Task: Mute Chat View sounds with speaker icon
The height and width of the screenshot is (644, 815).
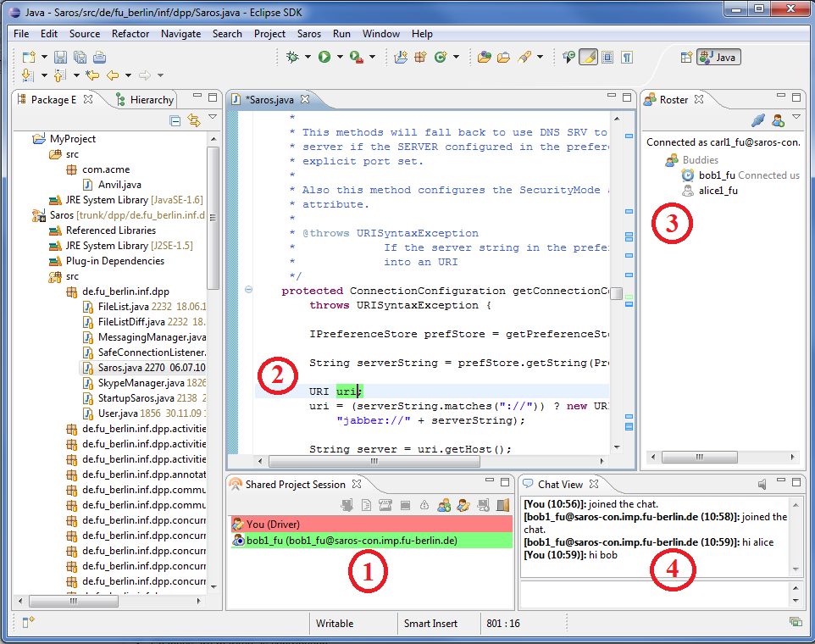Action: tap(762, 484)
